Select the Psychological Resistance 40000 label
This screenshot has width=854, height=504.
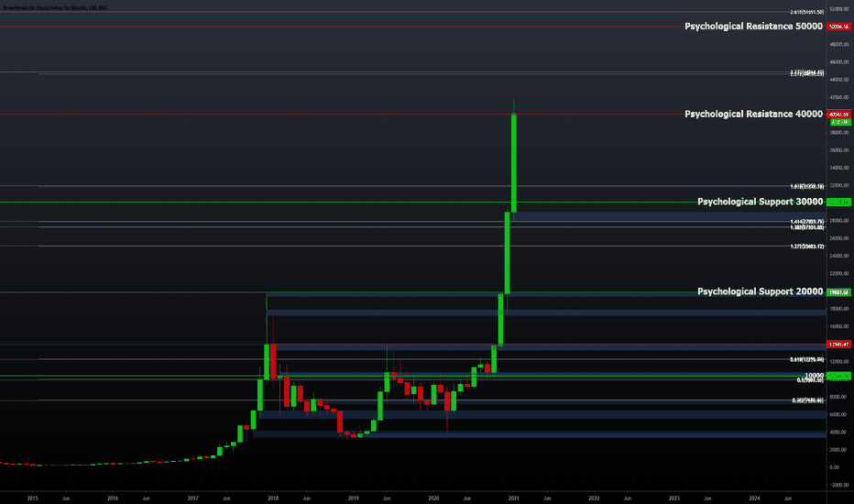click(x=753, y=114)
